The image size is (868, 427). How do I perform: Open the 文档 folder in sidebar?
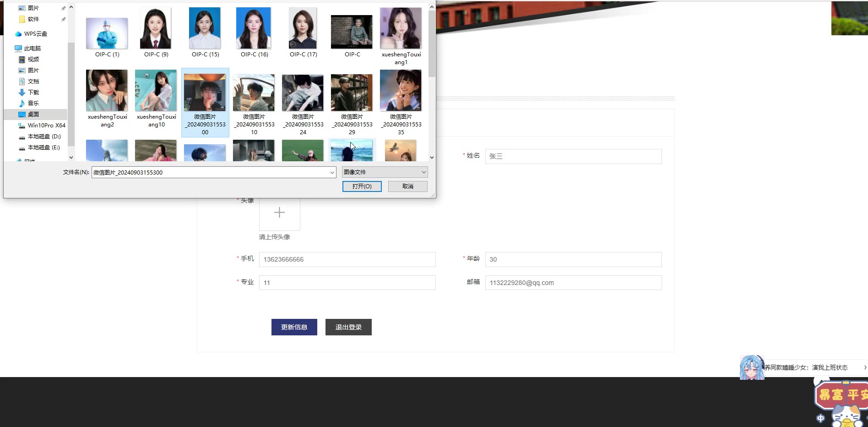pyautogui.click(x=33, y=82)
